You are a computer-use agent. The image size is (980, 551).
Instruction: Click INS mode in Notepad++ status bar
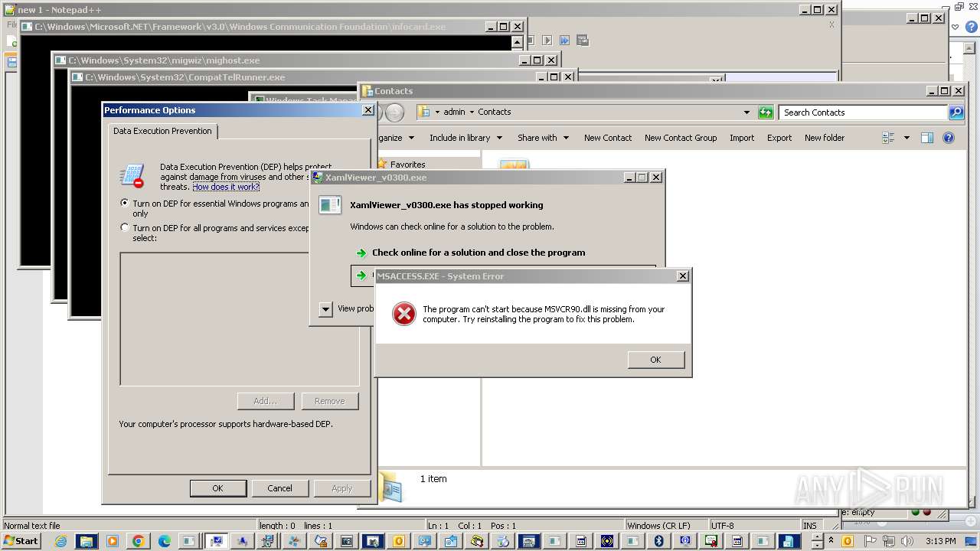pyautogui.click(x=809, y=526)
